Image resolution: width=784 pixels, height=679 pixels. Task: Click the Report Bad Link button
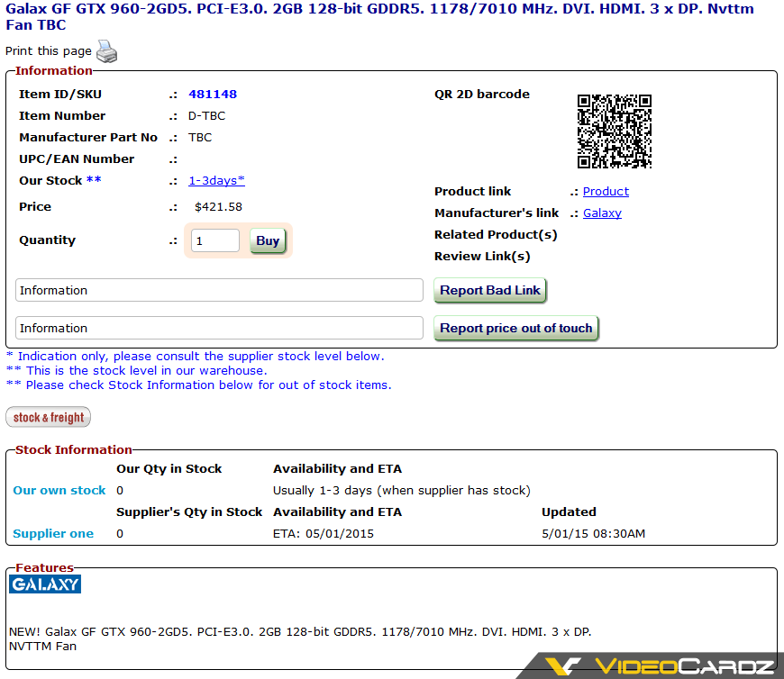490,291
